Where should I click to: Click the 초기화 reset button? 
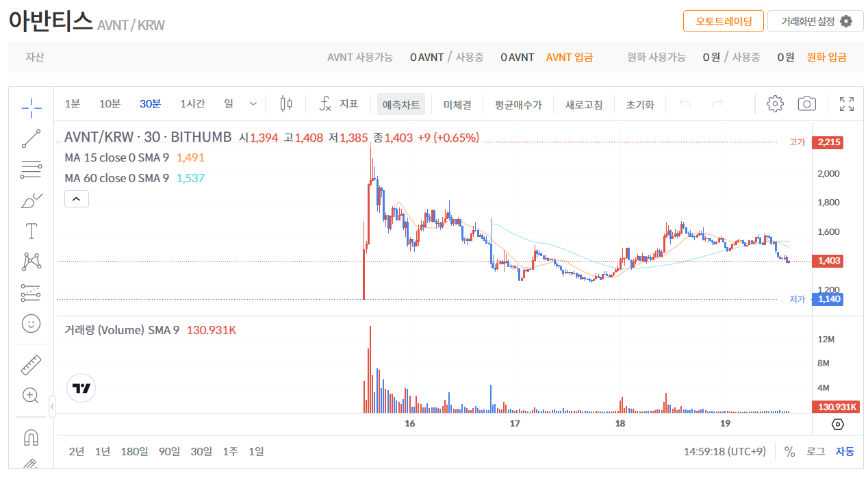(639, 105)
